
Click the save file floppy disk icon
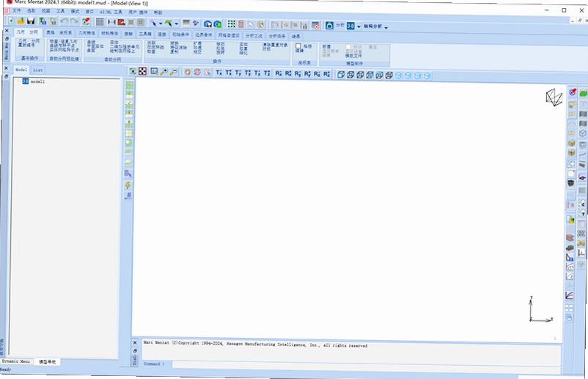coord(31,21)
